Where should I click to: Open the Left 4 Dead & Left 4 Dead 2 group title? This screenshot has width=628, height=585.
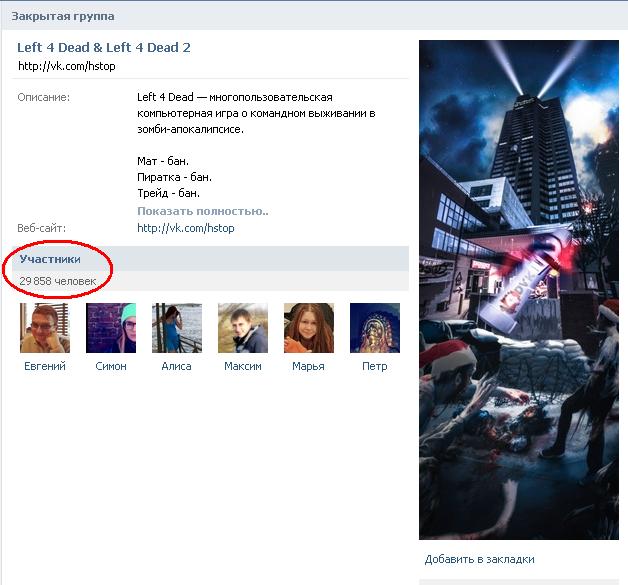click(x=104, y=47)
